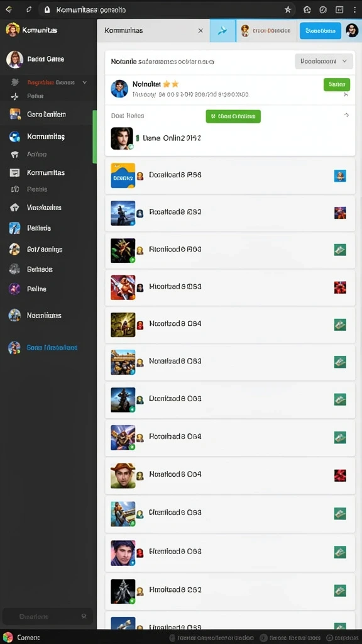Click the green button on Nolnultat row
362x644 pixels.
(337, 84)
